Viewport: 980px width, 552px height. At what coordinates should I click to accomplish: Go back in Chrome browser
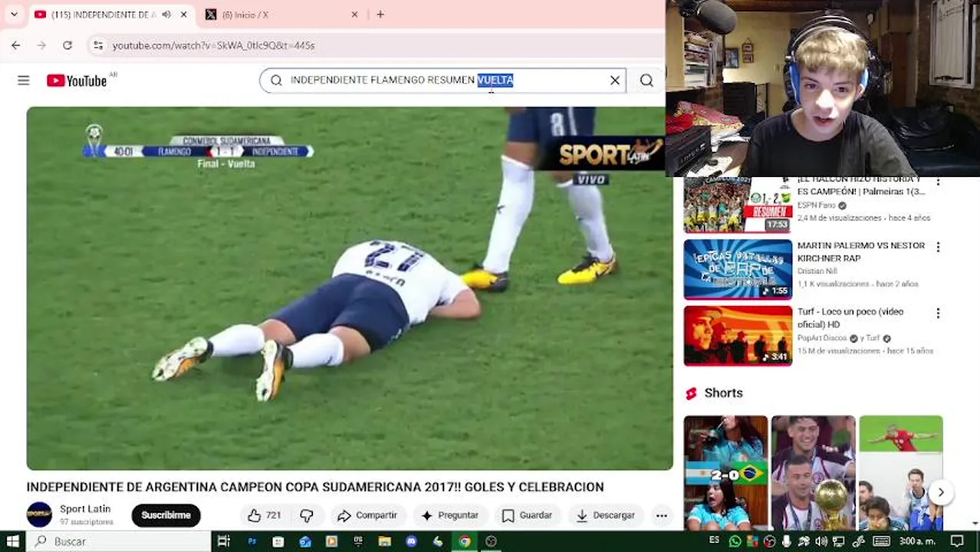pos(16,45)
